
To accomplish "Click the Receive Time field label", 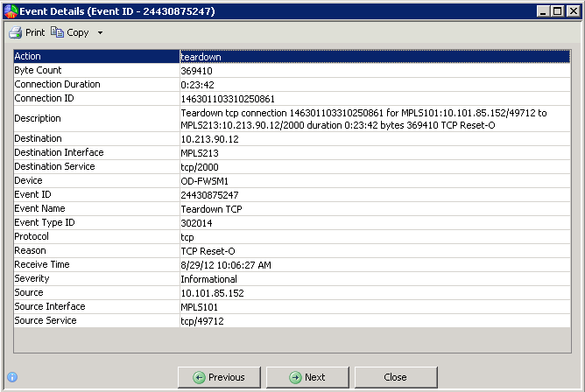I will [x=42, y=264].
